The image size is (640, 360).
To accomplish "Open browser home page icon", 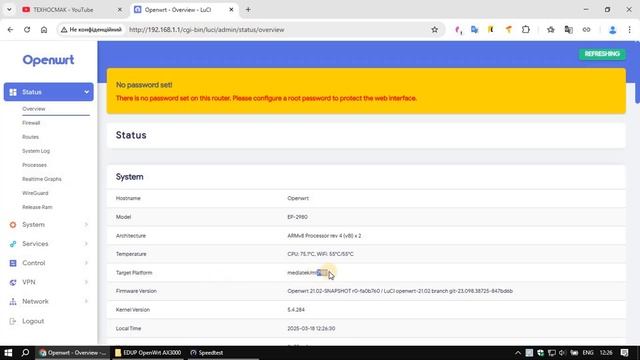I will [x=44, y=30].
